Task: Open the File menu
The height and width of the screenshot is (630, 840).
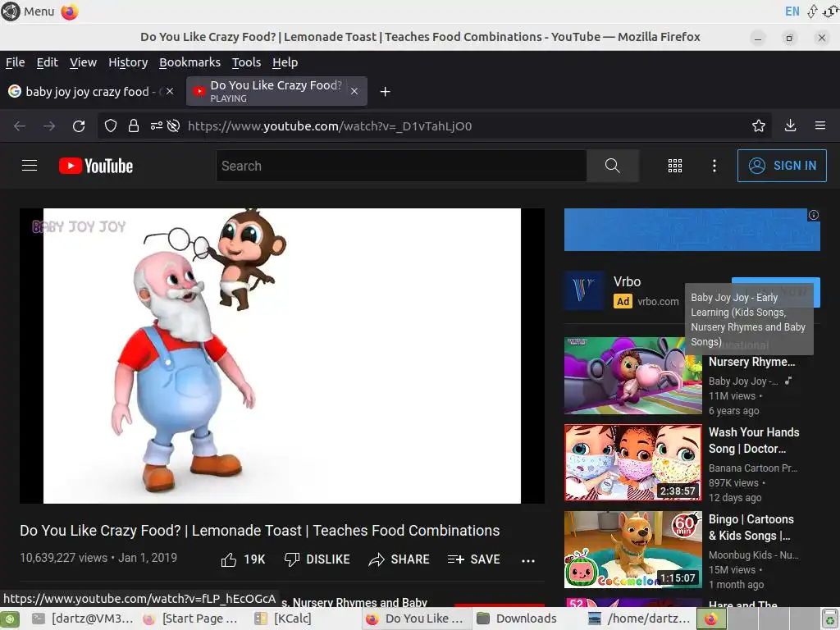Action: [x=15, y=62]
